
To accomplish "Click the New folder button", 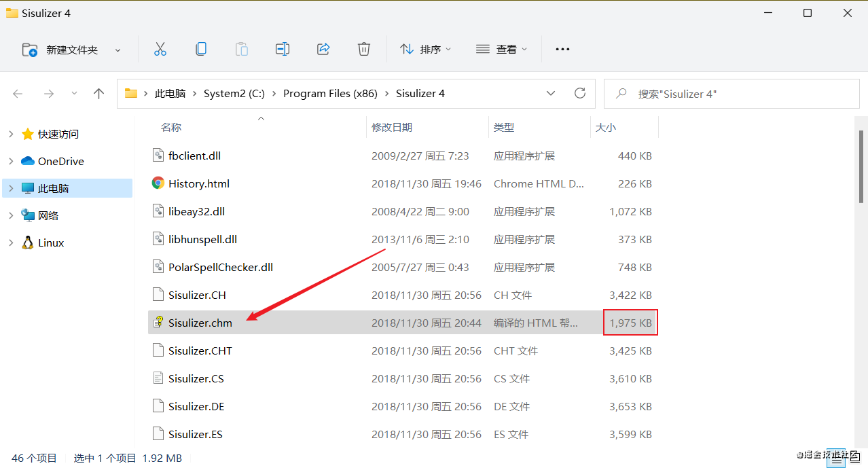I will click(x=60, y=50).
